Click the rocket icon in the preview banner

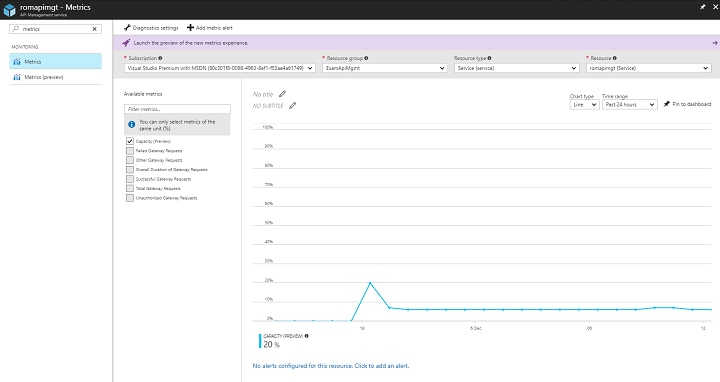[126, 43]
